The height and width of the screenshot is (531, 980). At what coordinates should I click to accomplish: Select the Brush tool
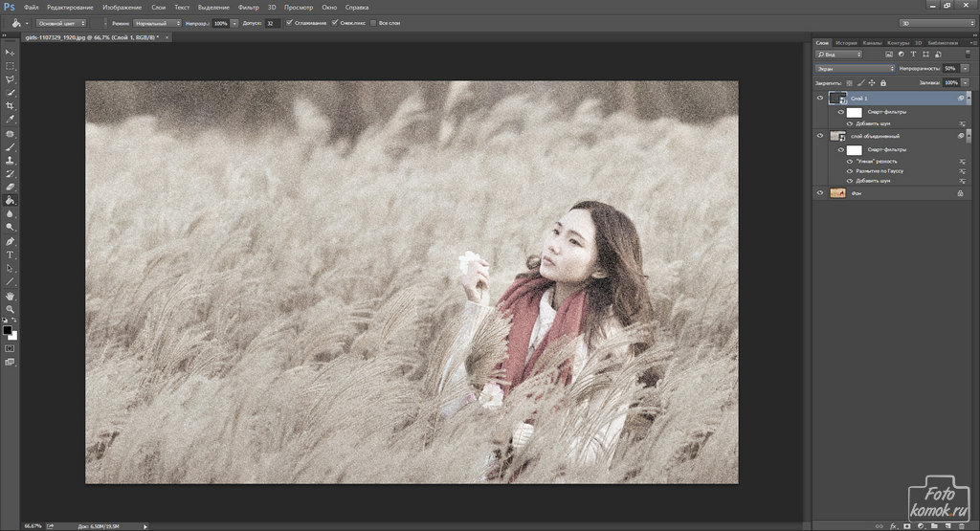(10, 147)
